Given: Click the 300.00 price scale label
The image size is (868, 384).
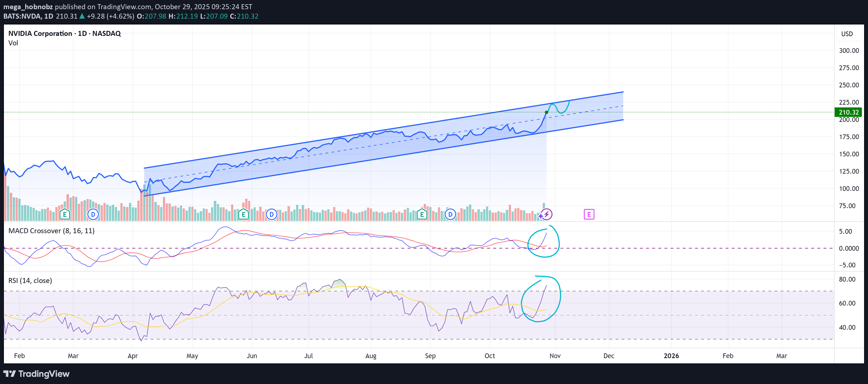Looking at the screenshot, I should [x=849, y=51].
